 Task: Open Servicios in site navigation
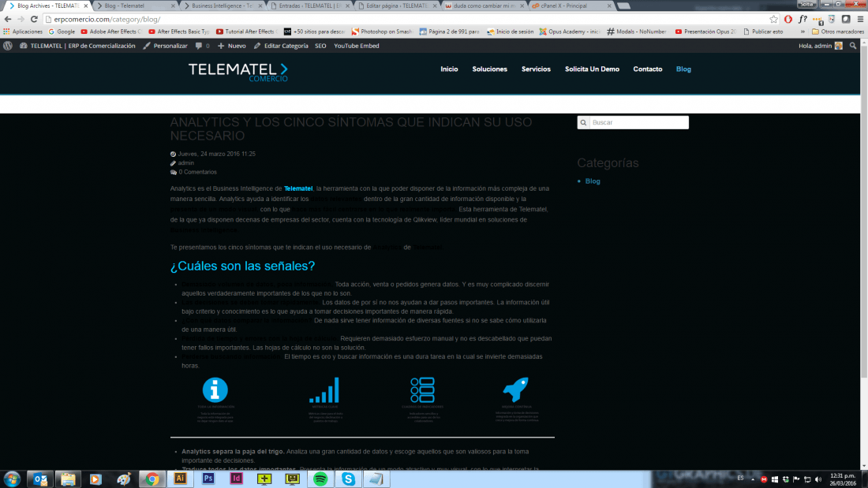[536, 69]
